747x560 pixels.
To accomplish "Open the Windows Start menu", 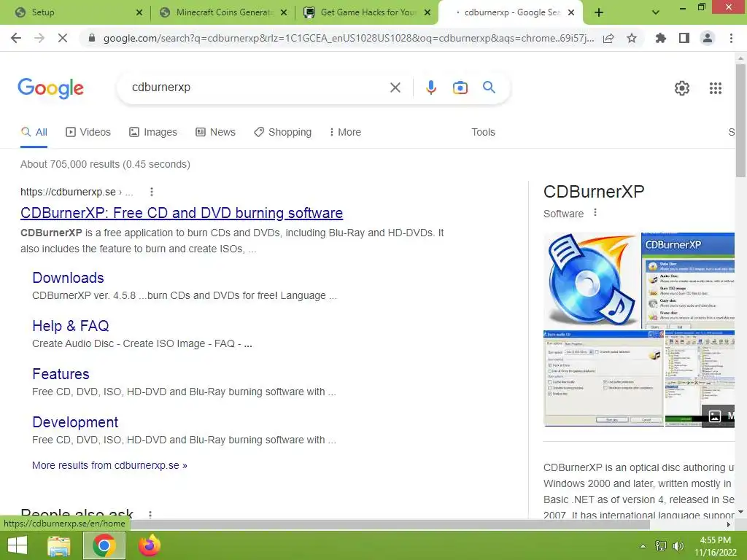I will (x=18, y=545).
